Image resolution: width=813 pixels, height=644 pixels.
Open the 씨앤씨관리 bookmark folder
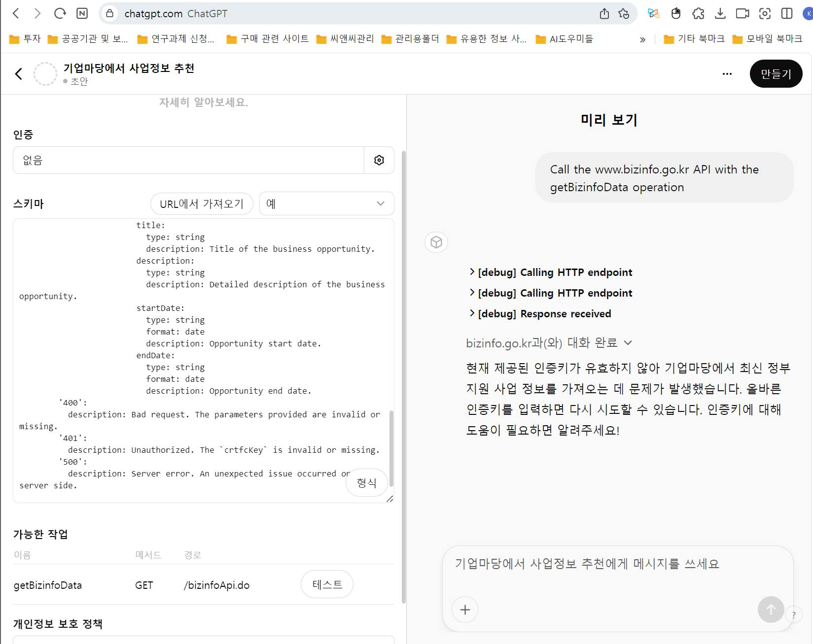coord(345,39)
